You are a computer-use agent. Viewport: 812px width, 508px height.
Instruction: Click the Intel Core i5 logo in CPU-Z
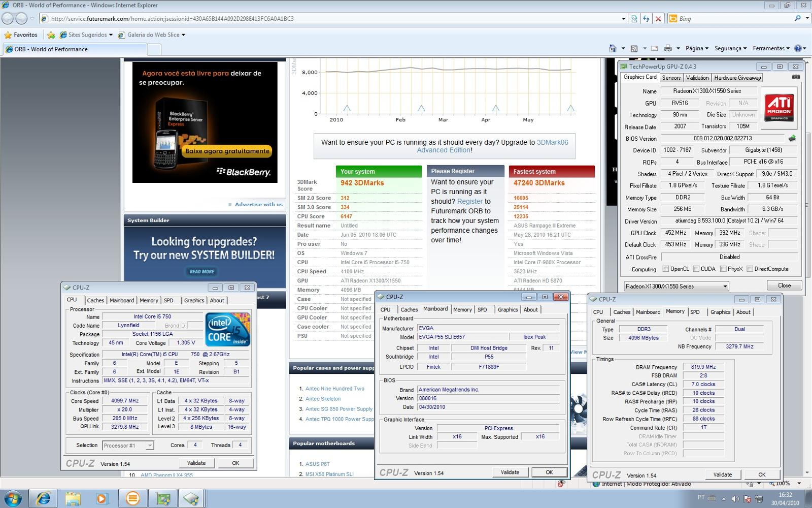pos(227,330)
